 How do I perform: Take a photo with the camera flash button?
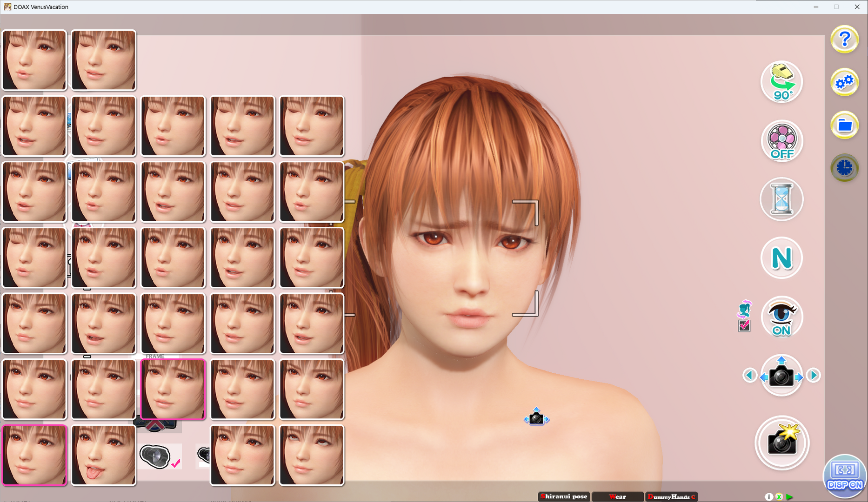(782, 443)
